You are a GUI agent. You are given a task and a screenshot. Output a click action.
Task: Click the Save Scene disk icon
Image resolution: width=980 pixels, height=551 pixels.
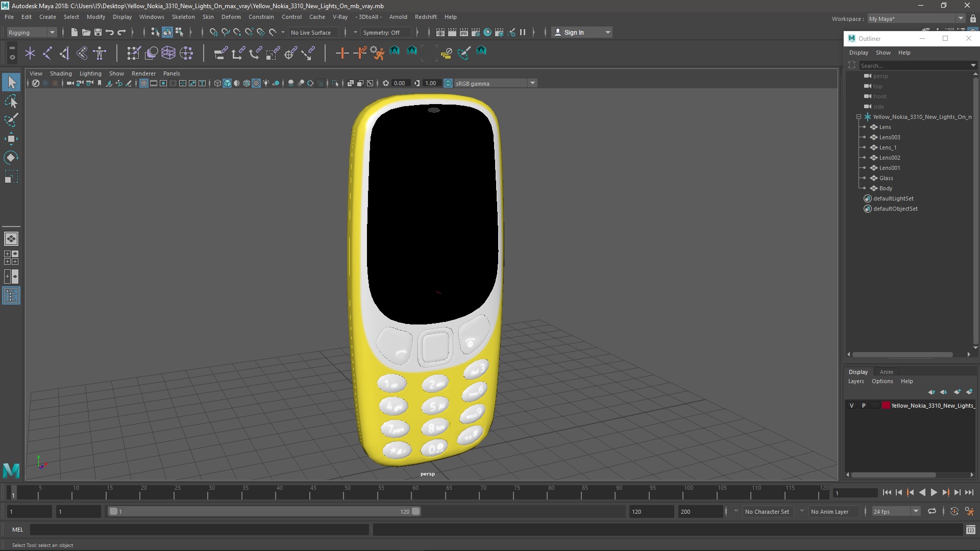(x=97, y=32)
